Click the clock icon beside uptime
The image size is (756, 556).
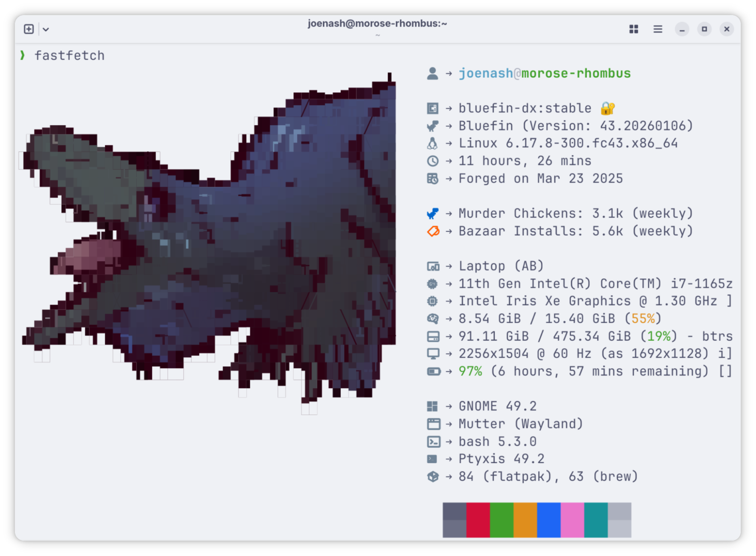click(432, 161)
